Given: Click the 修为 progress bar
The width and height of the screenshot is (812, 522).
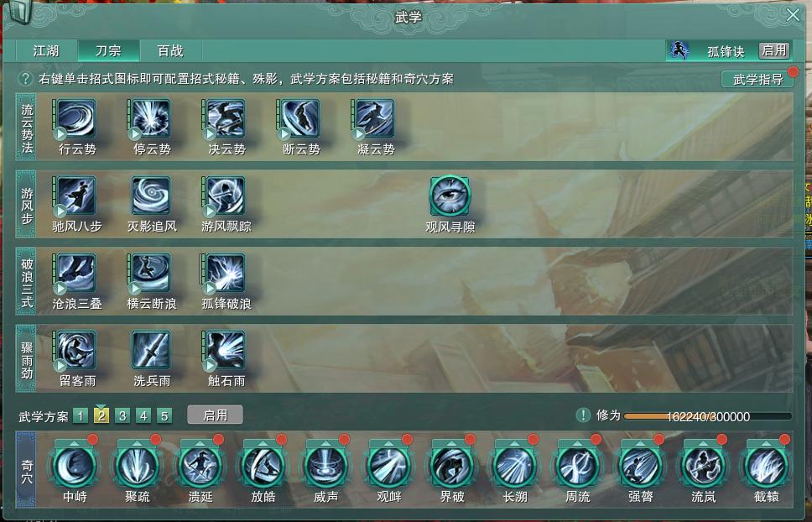Looking at the screenshot, I should point(708,416).
